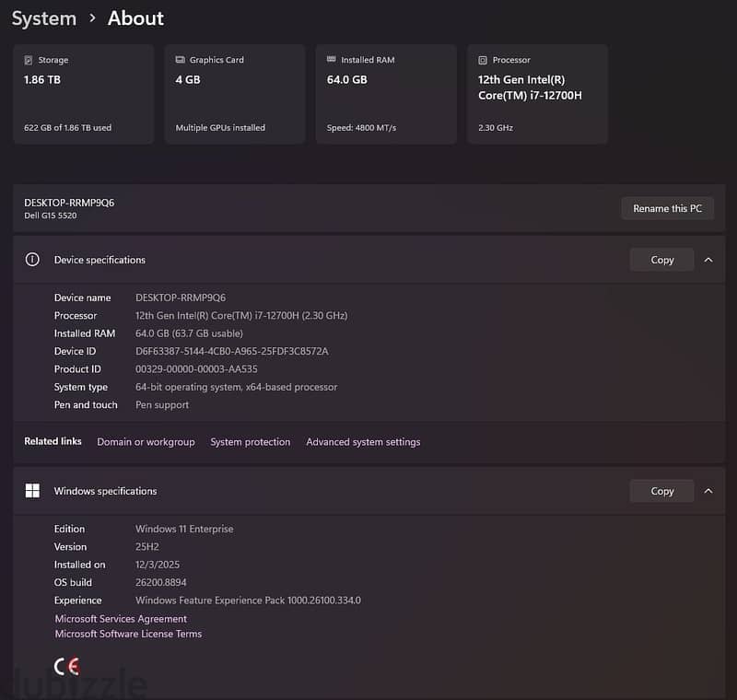Open System protection link

tap(250, 442)
